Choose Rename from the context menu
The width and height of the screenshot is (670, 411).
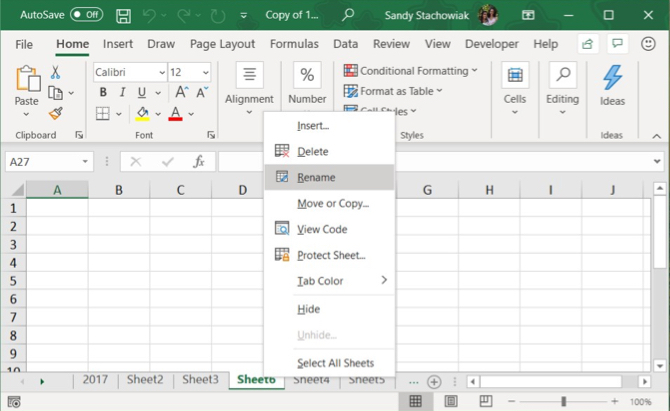point(329,177)
